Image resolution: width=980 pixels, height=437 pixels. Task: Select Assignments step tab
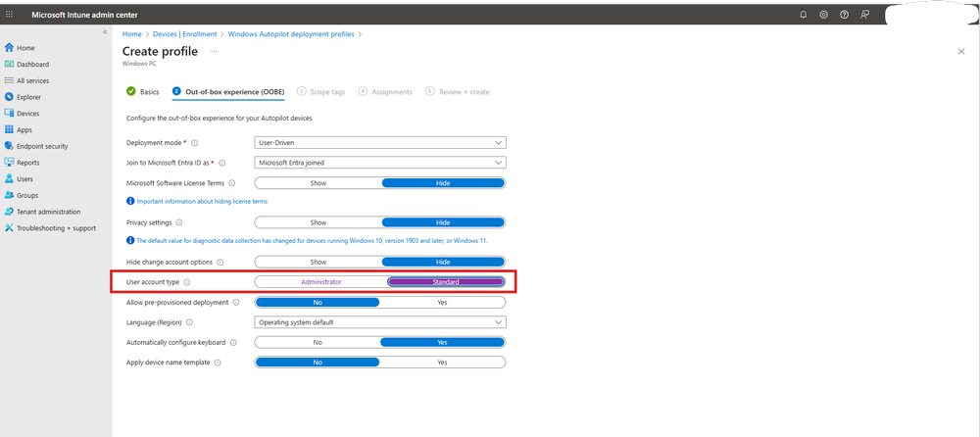coord(385,92)
